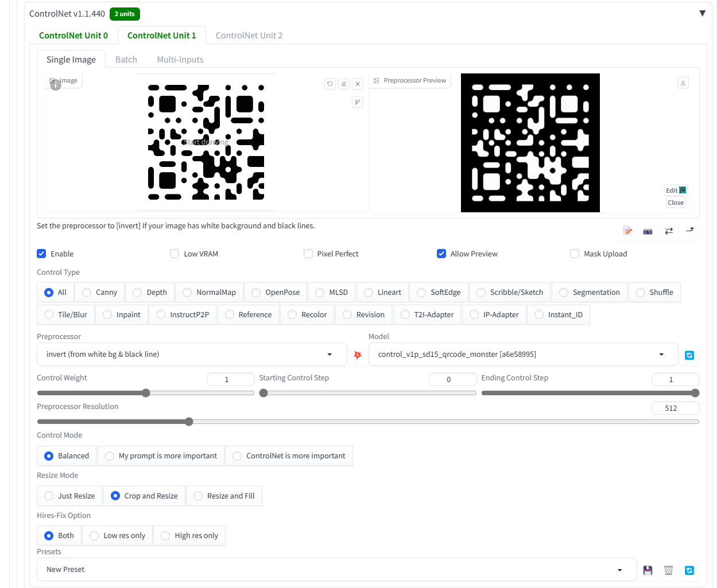717x588 pixels.
Task: Select the Single Image tab
Action: [x=71, y=60]
